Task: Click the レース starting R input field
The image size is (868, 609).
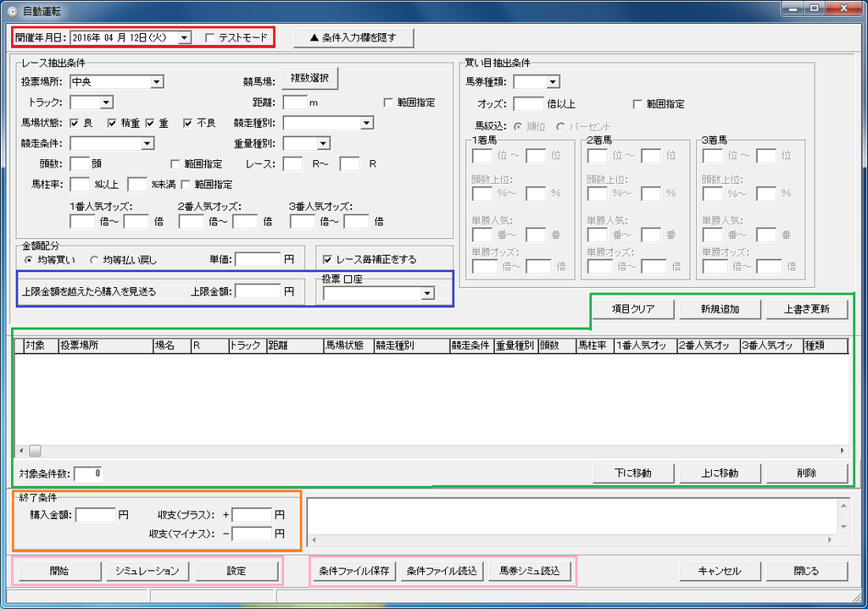Action: coord(292,163)
